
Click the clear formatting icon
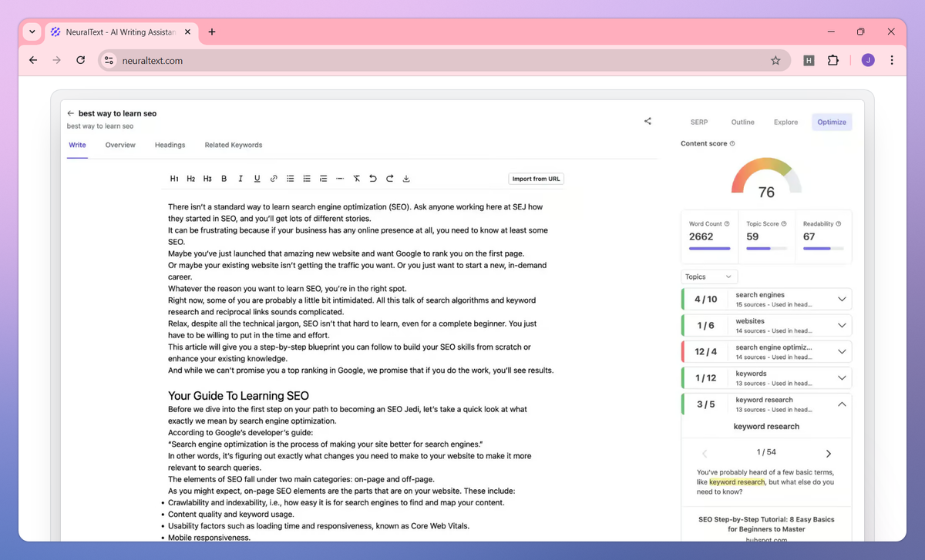pyautogui.click(x=356, y=178)
